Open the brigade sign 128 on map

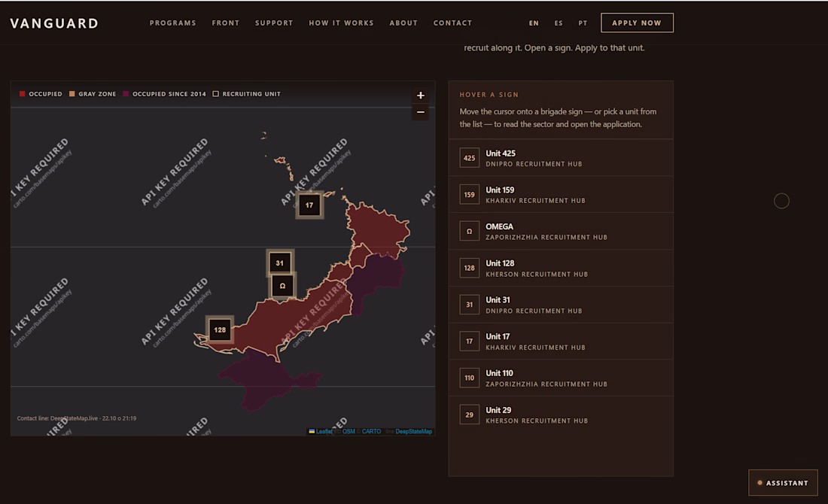(220, 329)
